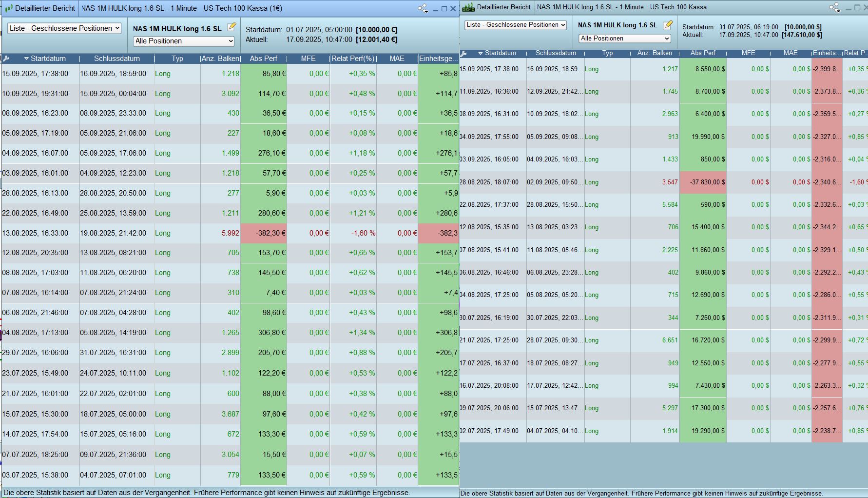Click the Typ column header, right window
This screenshot has width=868, height=498.
pos(607,53)
